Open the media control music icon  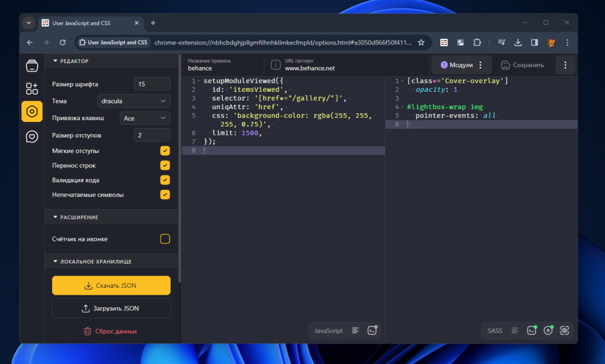(x=501, y=42)
